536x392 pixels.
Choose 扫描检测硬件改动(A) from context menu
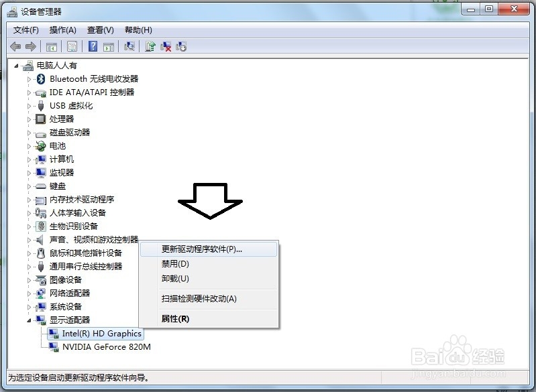(x=209, y=299)
